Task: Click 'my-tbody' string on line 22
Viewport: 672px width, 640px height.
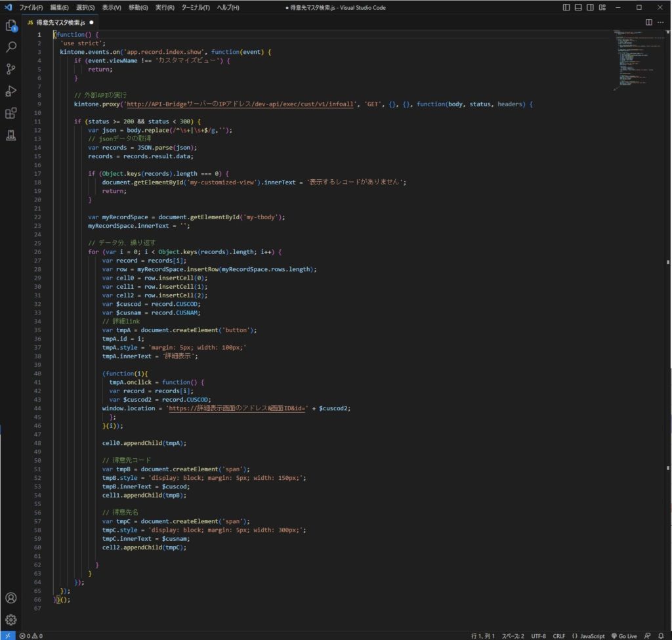Action: coord(260,217)
